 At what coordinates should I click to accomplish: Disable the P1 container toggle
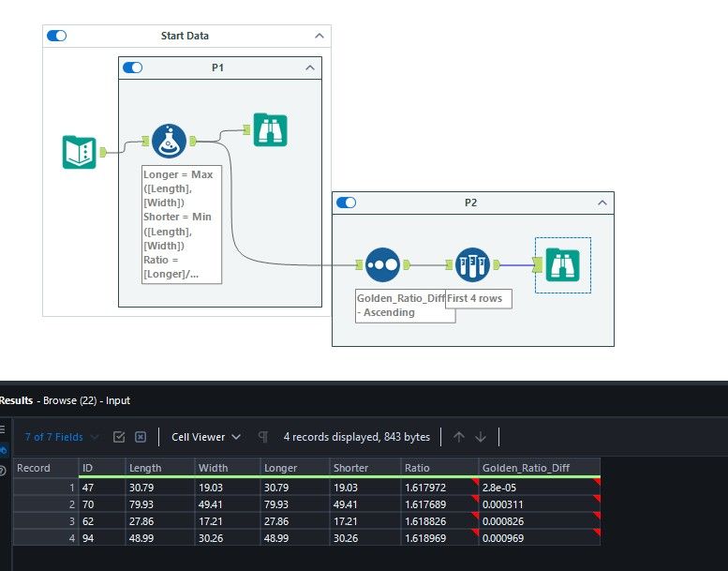tap(133, 68)
